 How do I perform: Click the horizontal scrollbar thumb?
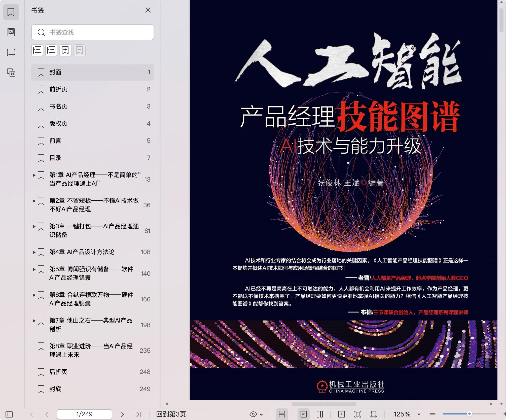[324, 404]
